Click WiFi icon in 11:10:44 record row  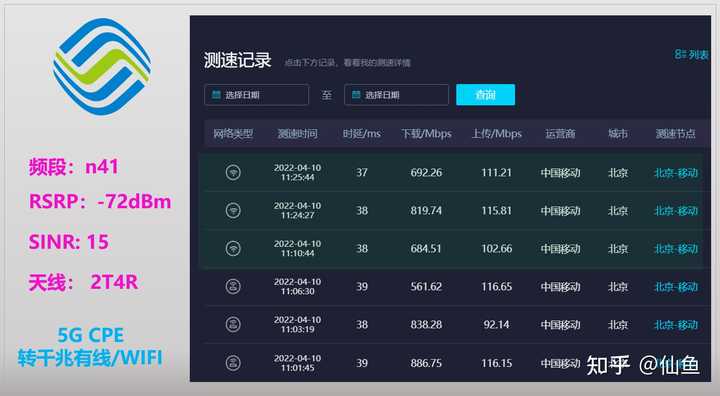(x=233, y=249)
